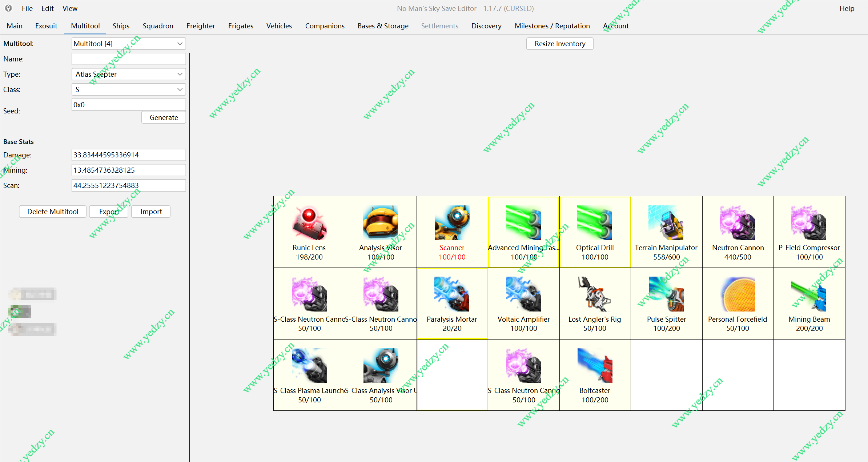Click the Terrain Manipulator icon

(x=666, y=222)
